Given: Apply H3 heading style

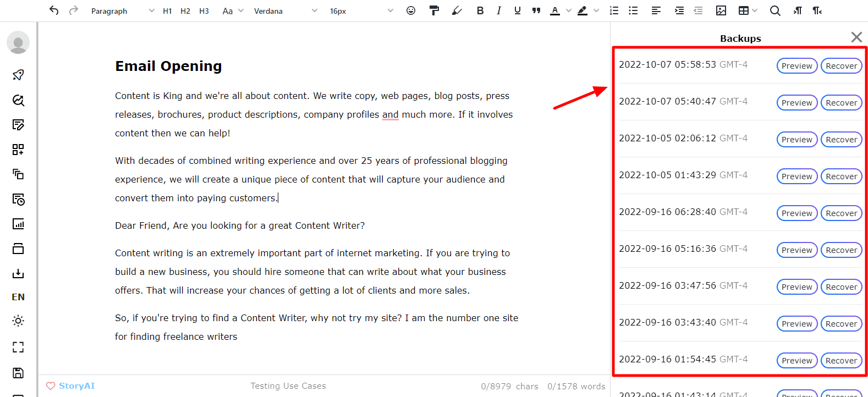Looking at the screenshot, I should point(204,11).
